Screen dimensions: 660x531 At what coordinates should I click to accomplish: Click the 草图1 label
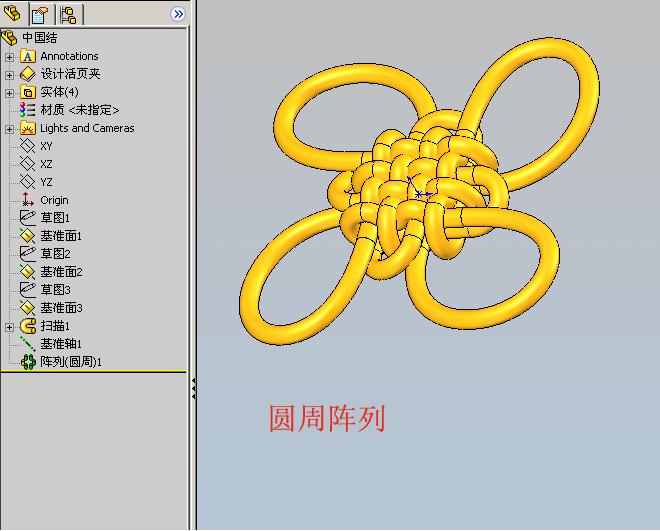55,218
